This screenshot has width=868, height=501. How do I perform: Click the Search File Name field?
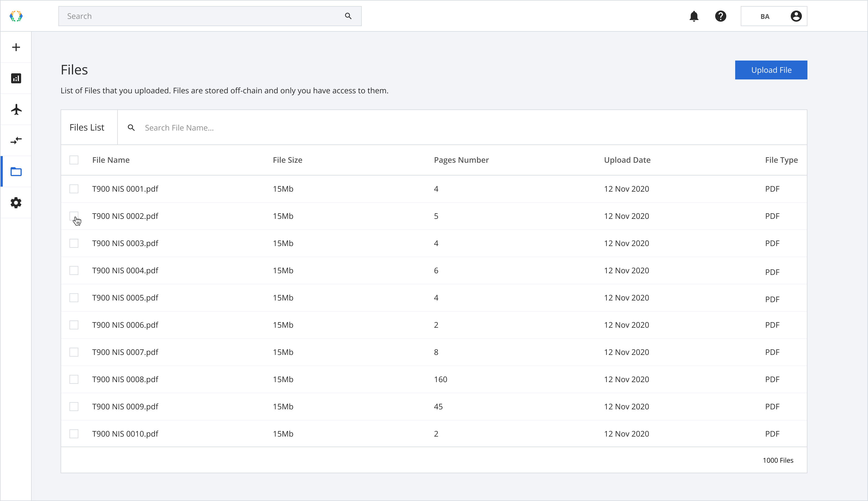(462, 128)
